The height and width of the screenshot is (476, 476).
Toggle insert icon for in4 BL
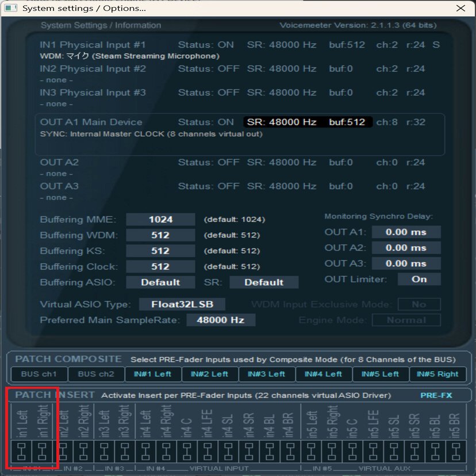point(270,451)
